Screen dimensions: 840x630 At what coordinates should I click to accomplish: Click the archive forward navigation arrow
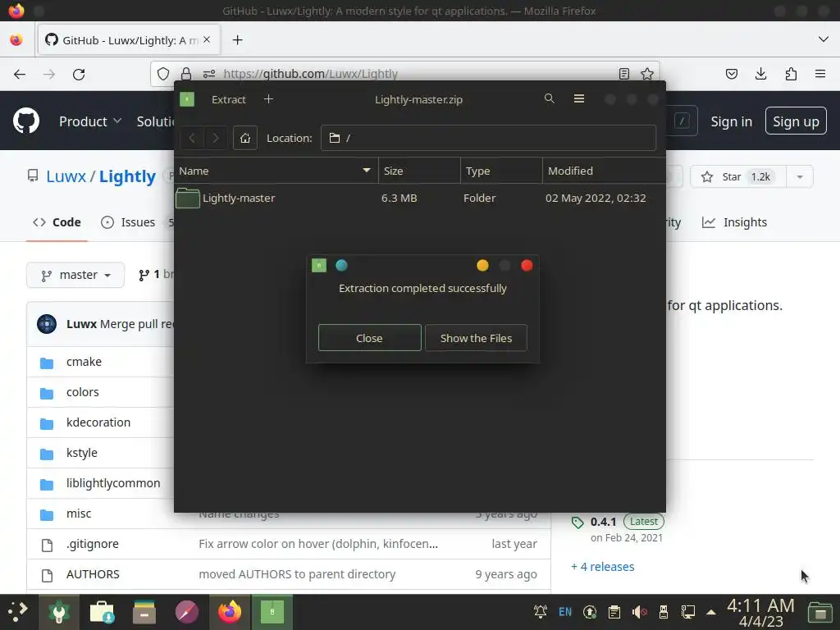pyautogui.click(x=216, y=138)
